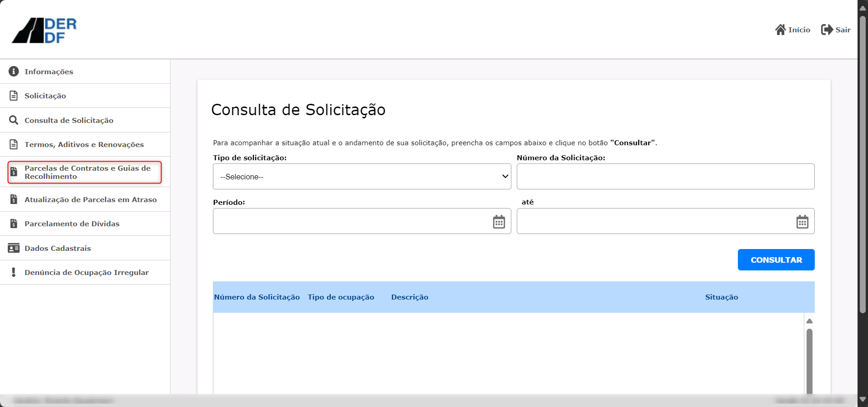Image resolution: width=868 pixels, height=407 pixels.
Task: Click the Número da Solicitação column header
Action: (257, 297)
